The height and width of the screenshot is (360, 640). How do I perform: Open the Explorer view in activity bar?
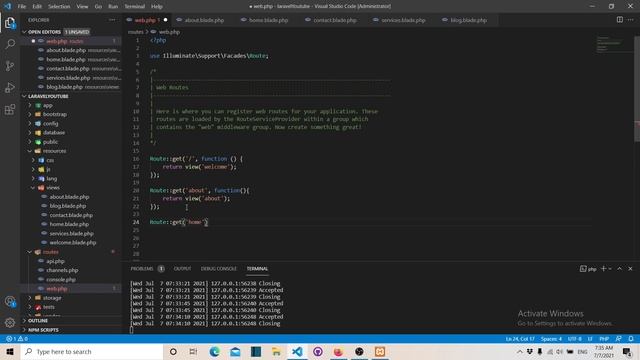[10, 23]
